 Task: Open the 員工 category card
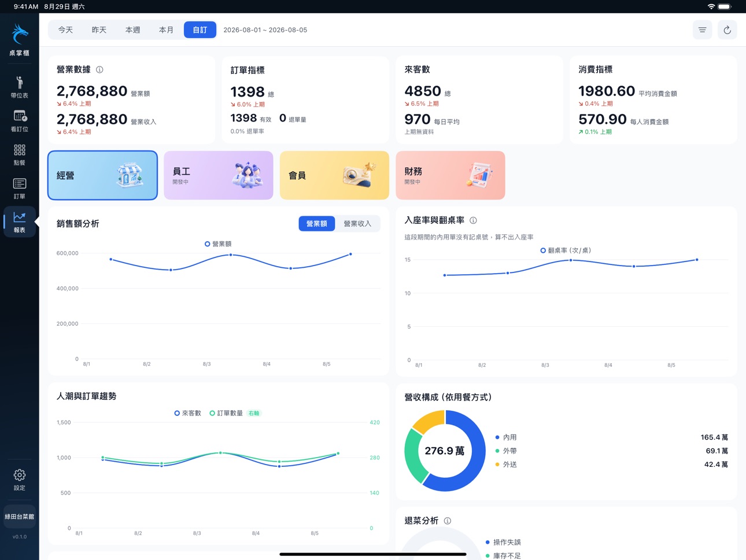[x=219, y=175]
